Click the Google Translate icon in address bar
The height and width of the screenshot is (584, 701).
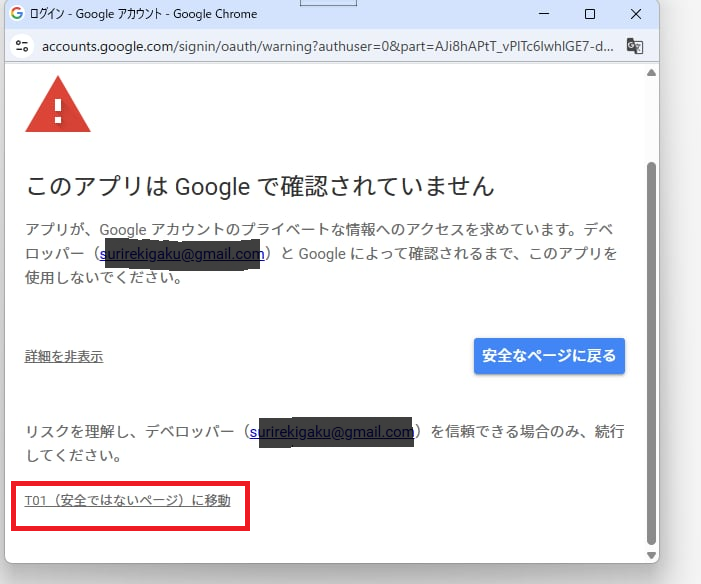pyautogui.click(x=634, y=46)
